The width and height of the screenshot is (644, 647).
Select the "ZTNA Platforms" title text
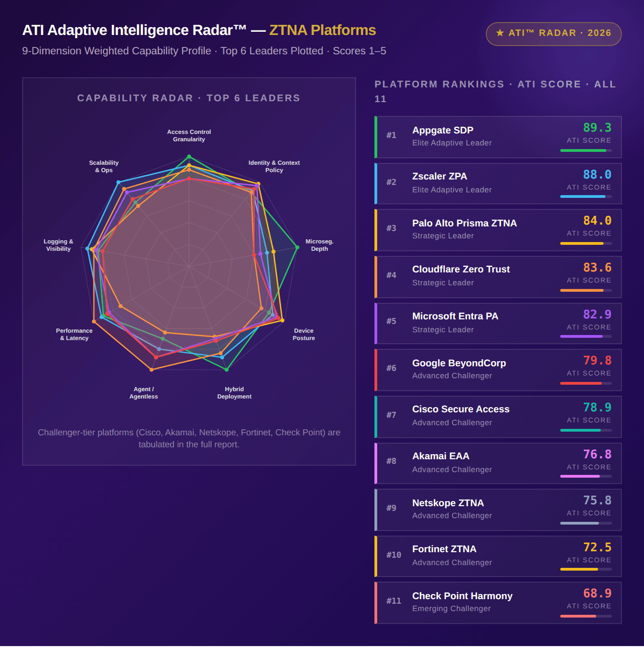322,30
